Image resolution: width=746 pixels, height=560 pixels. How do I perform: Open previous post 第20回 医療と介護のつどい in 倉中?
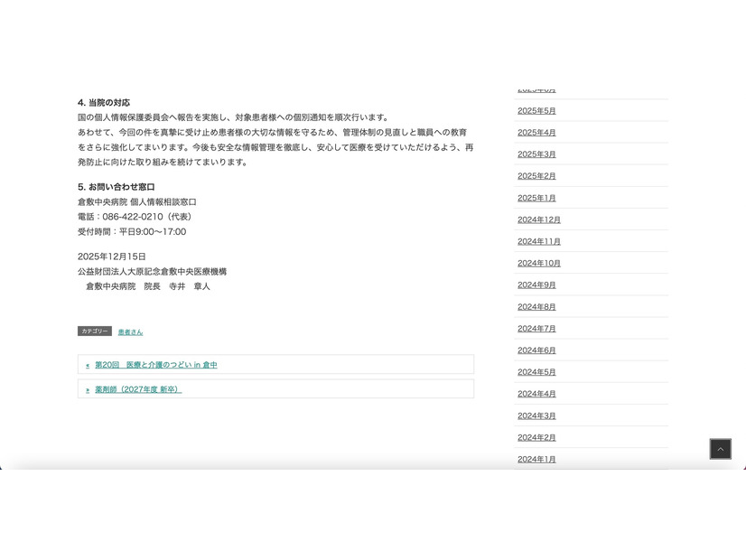pos(155,365)
